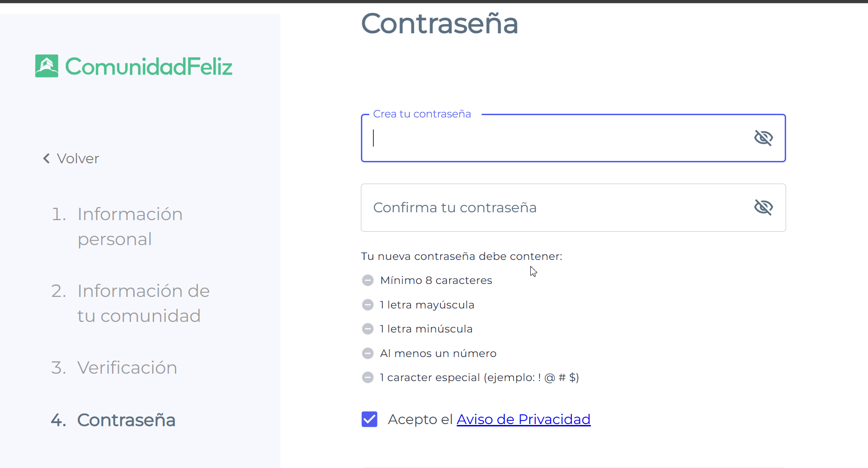Click the ComunidadFeliz building logo icon
The image size is (868, 468).
coord(47,66)
